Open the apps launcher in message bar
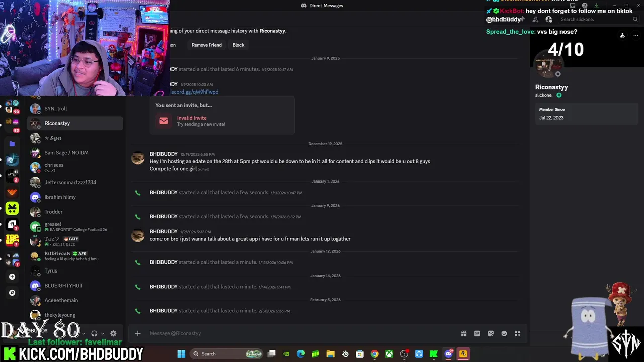 click(517, 333)
